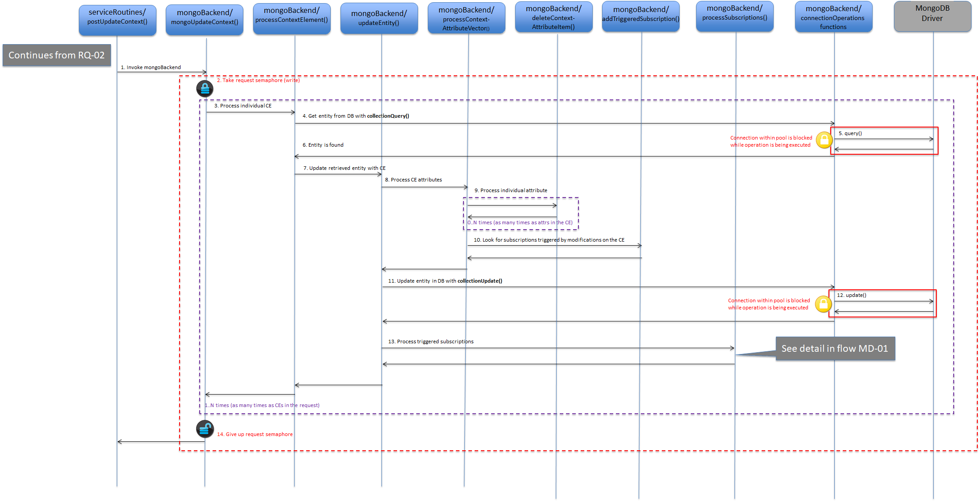Click the 5. query() message label
The height and width of the screenshot is (502, 980).
pos(850,133)
